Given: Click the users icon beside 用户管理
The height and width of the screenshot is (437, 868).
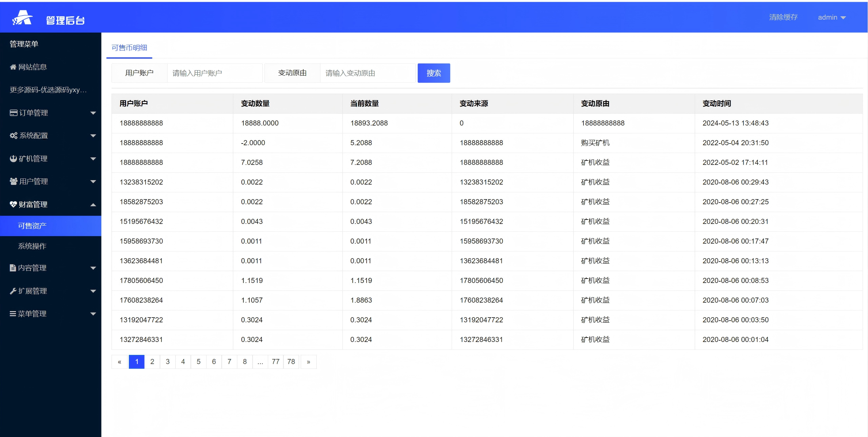Looking at the screenshot, I should (x=14, y=182).
